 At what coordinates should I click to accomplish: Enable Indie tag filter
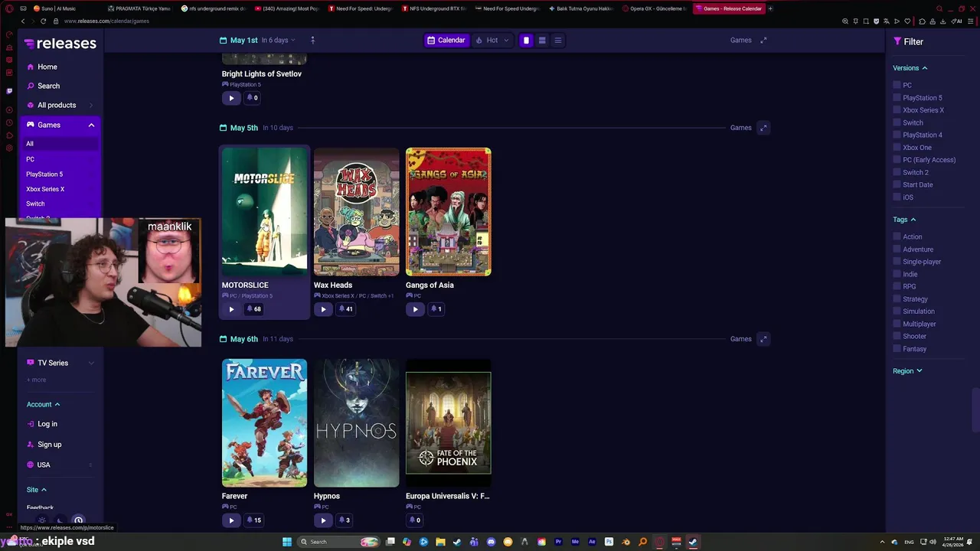[897, 274]
